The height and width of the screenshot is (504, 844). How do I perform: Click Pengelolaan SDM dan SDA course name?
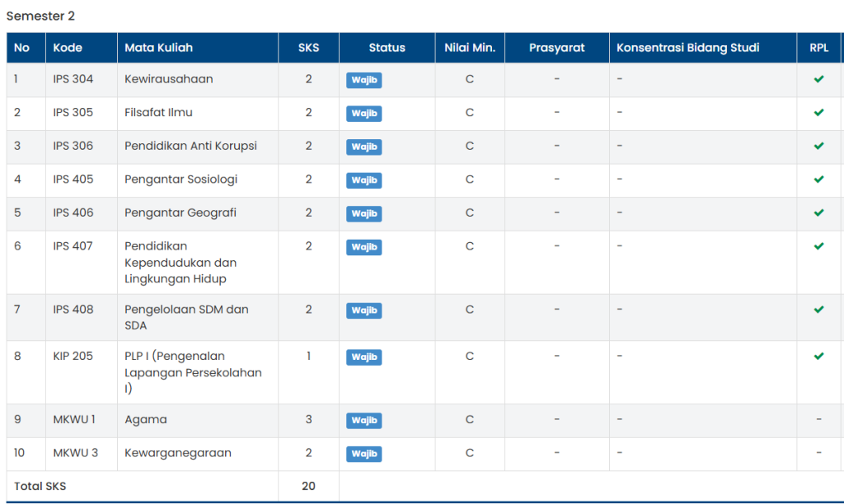pos(186,317)
